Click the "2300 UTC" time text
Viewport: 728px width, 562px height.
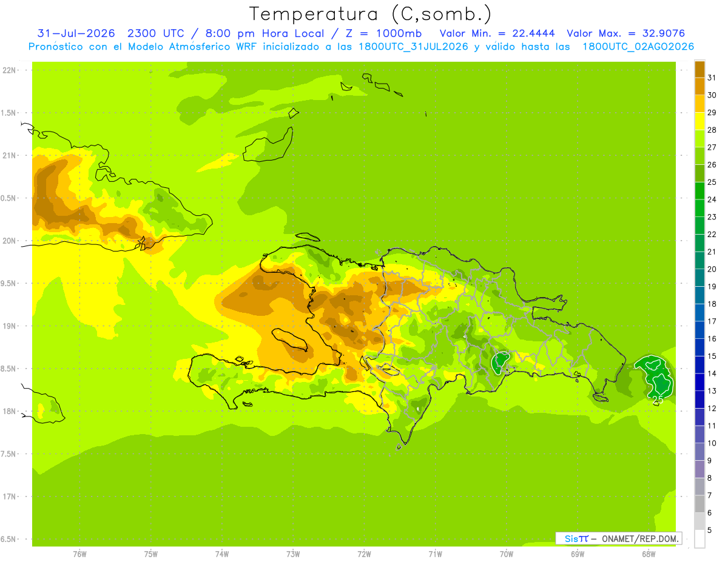(157, 33)
